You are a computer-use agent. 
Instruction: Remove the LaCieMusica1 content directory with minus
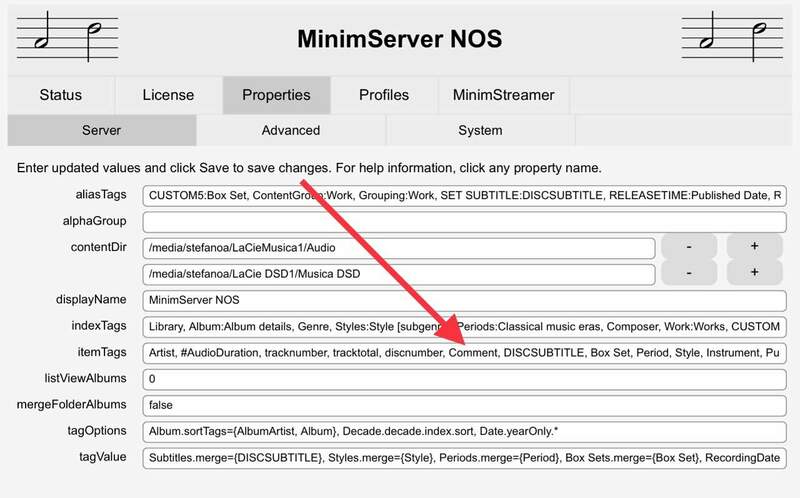coord(686,247)
